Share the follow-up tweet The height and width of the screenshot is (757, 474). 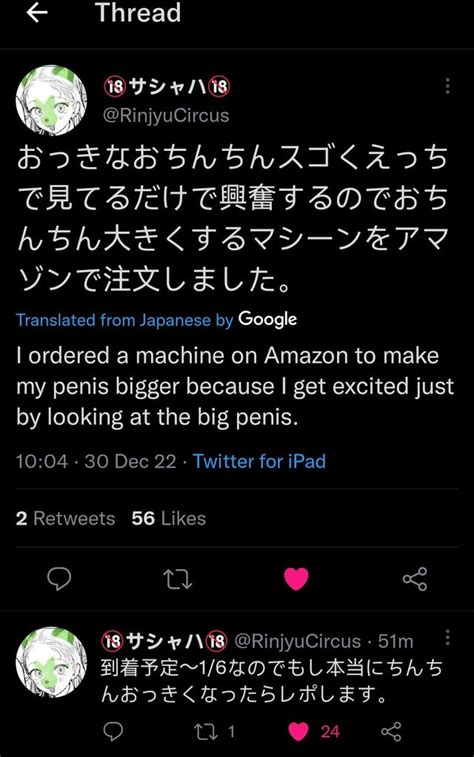[391, 731]
